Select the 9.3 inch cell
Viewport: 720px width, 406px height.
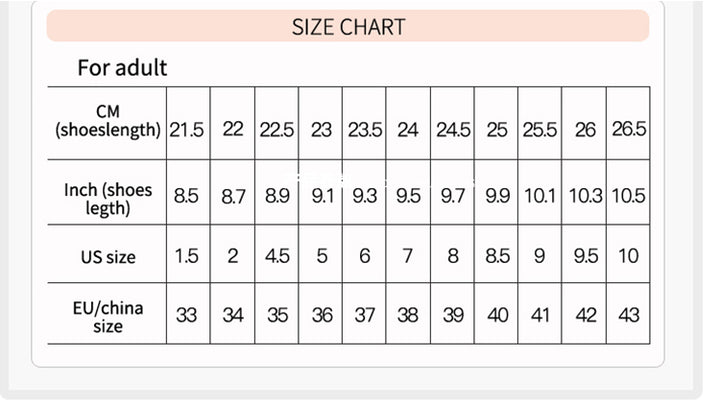pos(364,197)
